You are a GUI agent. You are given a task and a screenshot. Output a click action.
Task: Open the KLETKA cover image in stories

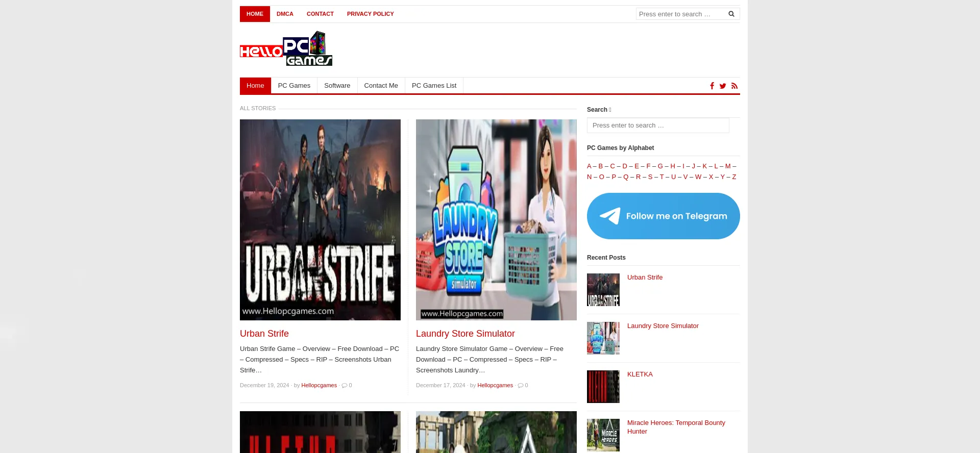click(x=320, y=432)
